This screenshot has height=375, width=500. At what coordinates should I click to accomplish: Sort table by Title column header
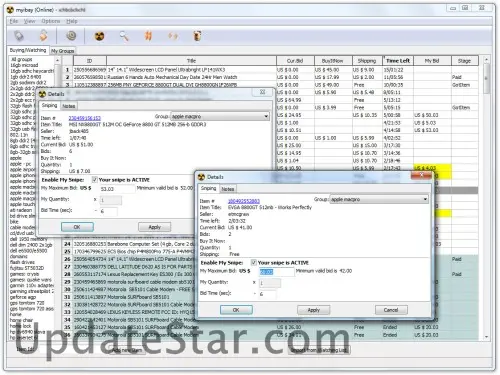click(x=191, y=61)
